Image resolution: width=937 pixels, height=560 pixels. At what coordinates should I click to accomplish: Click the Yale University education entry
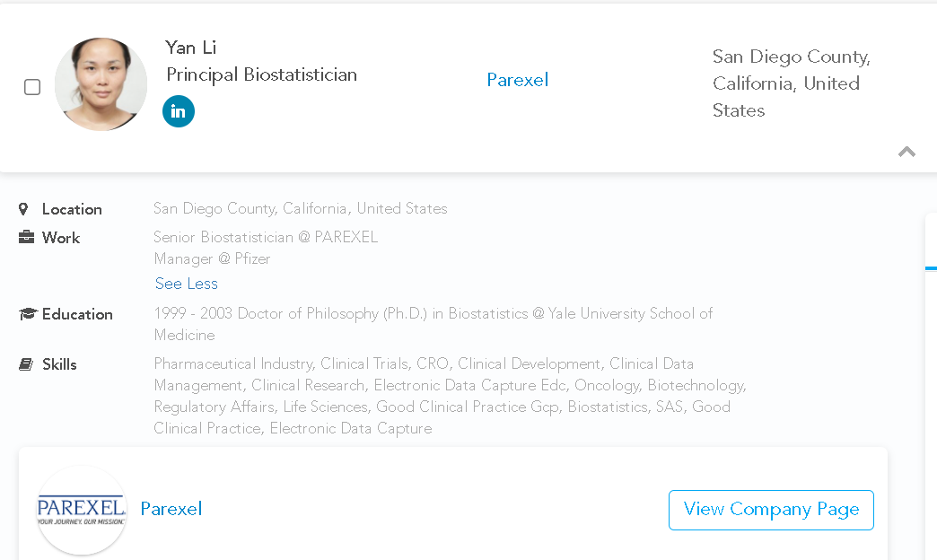433,324
